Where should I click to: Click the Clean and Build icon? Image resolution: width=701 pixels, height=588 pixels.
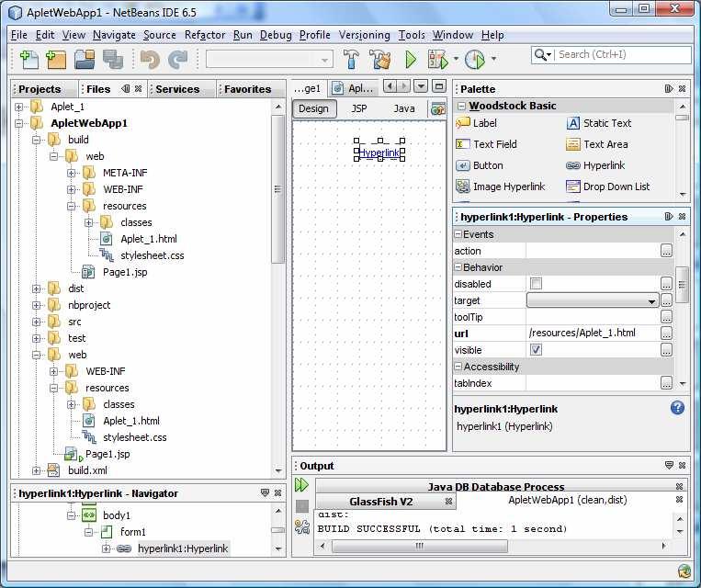pos(379,59)
